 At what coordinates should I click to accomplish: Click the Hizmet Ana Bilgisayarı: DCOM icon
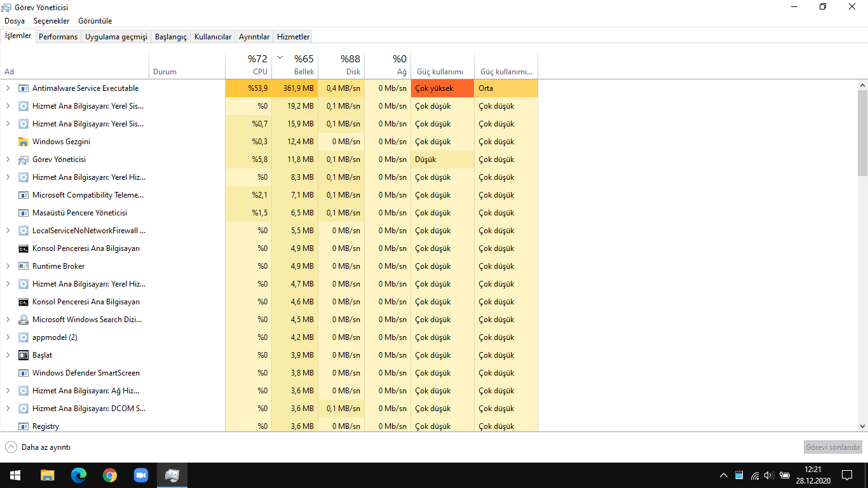(x=24, y=409)
